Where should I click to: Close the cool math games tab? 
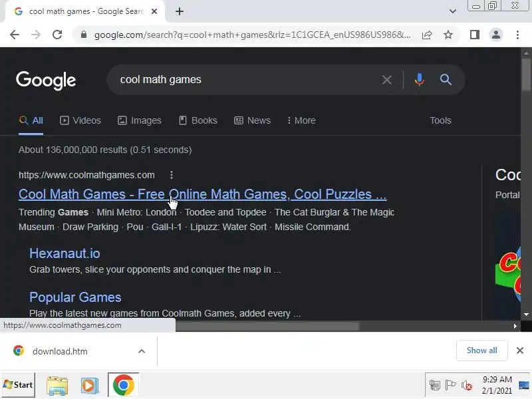[154, 11]
